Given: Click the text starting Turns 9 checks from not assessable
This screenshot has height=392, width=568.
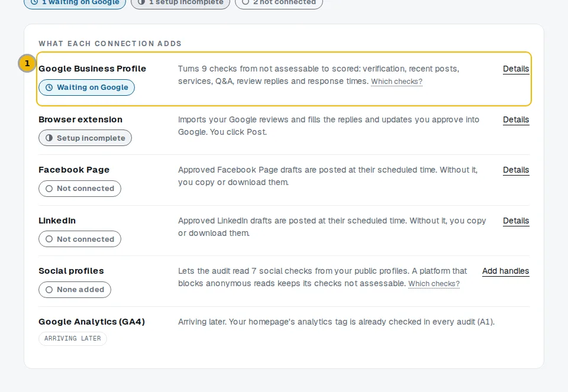Looking at the screenshot, I should 319,75.
